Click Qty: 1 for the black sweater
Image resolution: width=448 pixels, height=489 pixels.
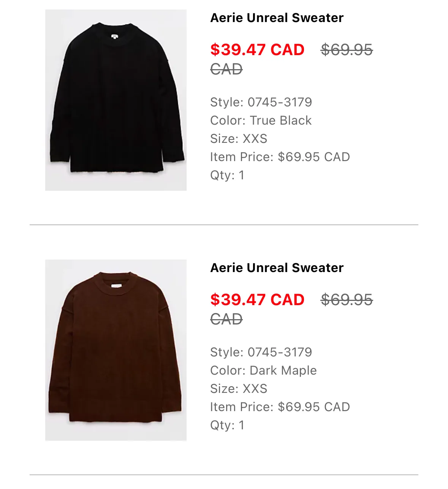tap(227, 175)
